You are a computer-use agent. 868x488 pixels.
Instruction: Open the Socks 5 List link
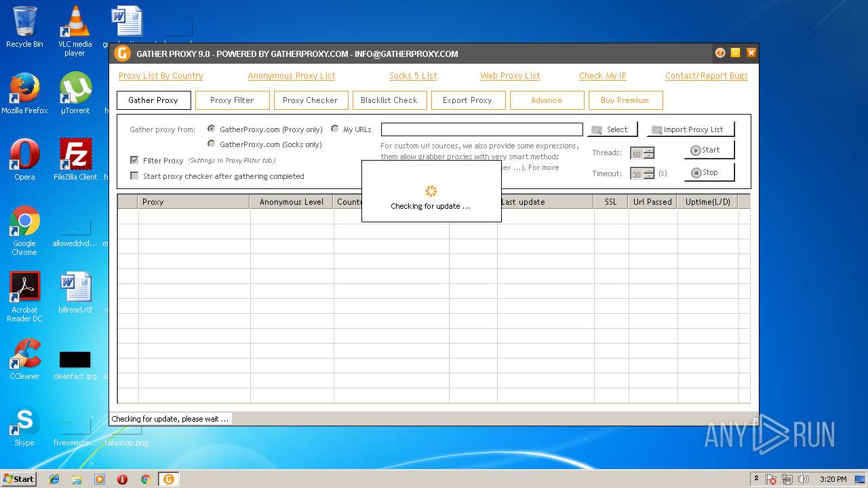[413, 76]
